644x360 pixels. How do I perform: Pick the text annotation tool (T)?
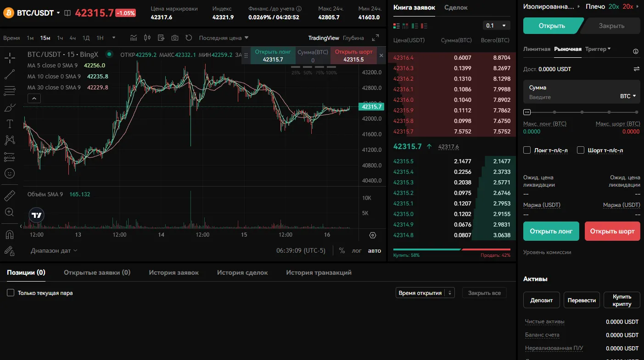point(10,124)
